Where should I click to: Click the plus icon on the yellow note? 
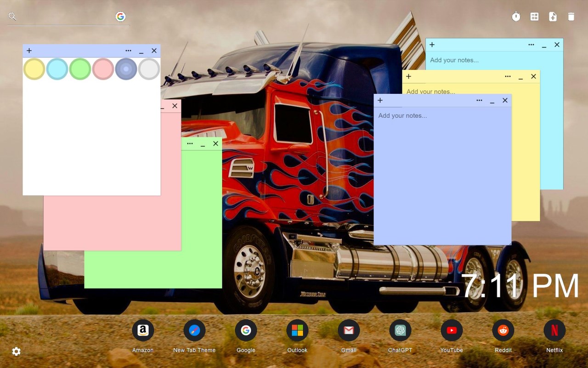click(408, 76)
